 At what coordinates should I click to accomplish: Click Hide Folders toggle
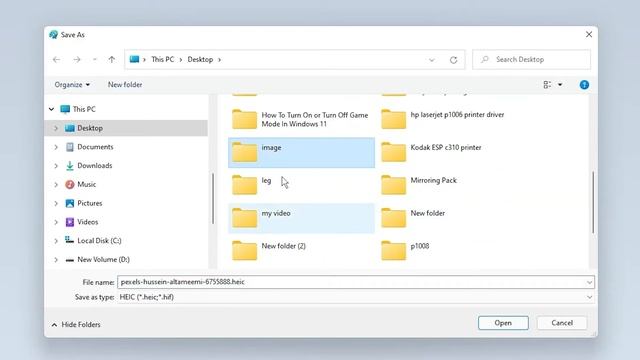[76, 325]
